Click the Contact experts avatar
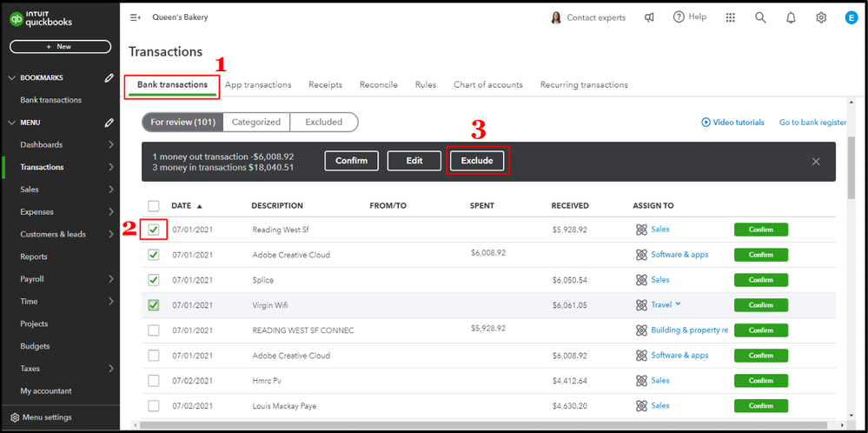The height and width of the screenshot is (433, 868). point(555,17)
